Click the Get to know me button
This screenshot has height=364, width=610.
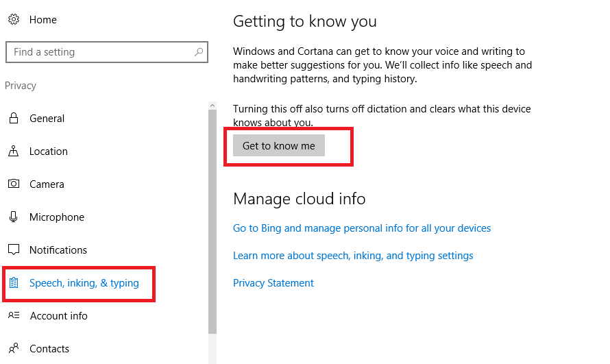point(279,145)
